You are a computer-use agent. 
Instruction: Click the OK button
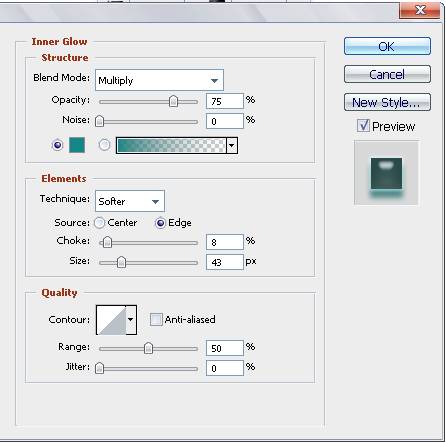tap(387, 46)
